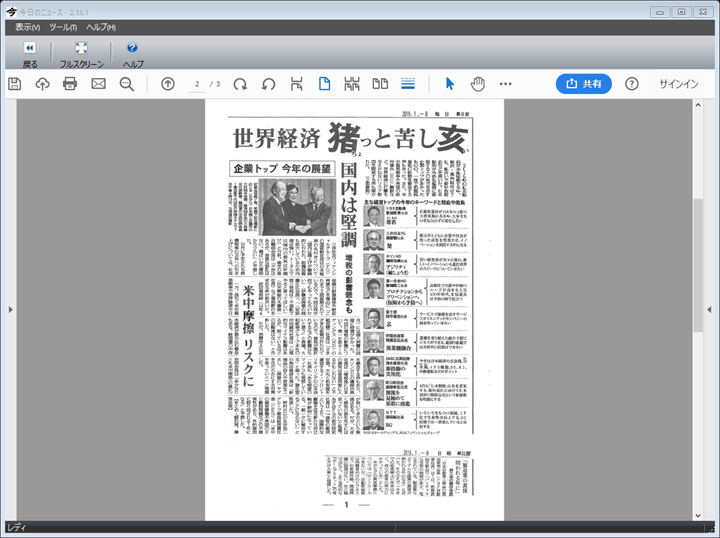Screen dimensions: 720x538
Task: Open the magnifier search icon
Action: click(x=127, y=84)
